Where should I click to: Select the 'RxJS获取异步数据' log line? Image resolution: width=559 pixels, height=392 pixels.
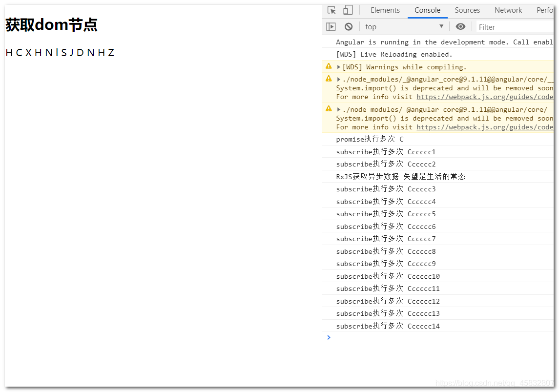coord(438,176)
